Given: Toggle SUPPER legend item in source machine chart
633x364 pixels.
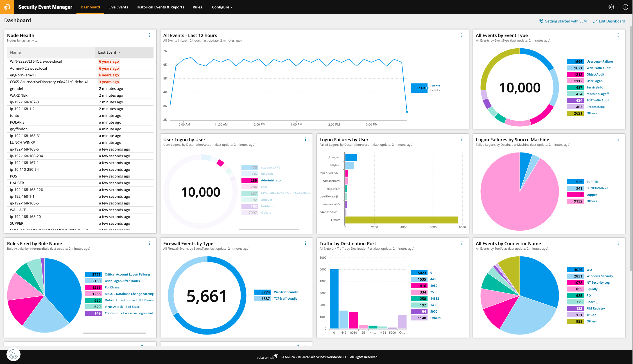Looking at the screenshot, I should pyautogui.click(x=592, y=182).
